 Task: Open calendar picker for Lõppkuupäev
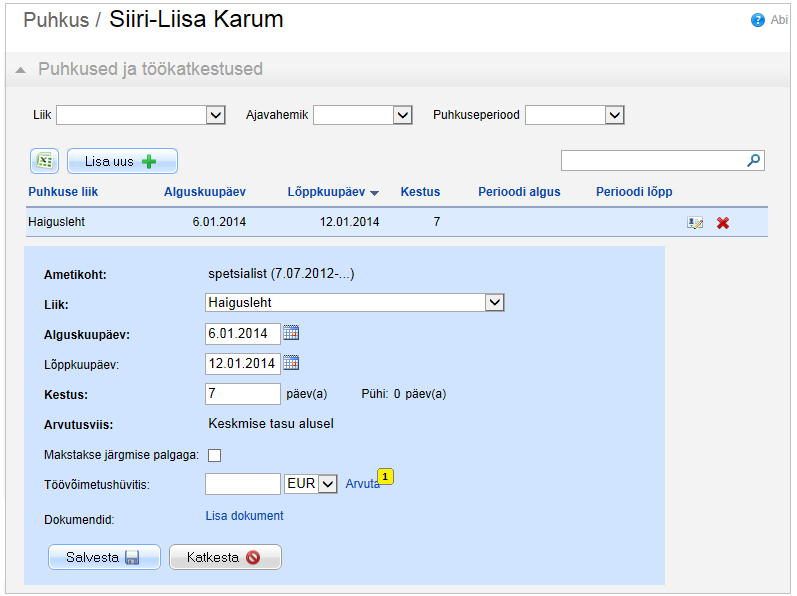click(x=292, y=363)
